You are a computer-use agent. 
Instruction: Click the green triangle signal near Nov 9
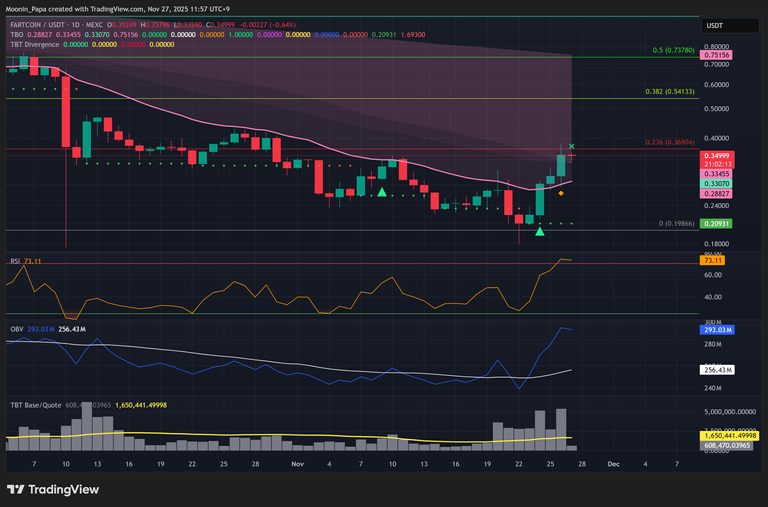pyautogui.click(x=382, y=191)
